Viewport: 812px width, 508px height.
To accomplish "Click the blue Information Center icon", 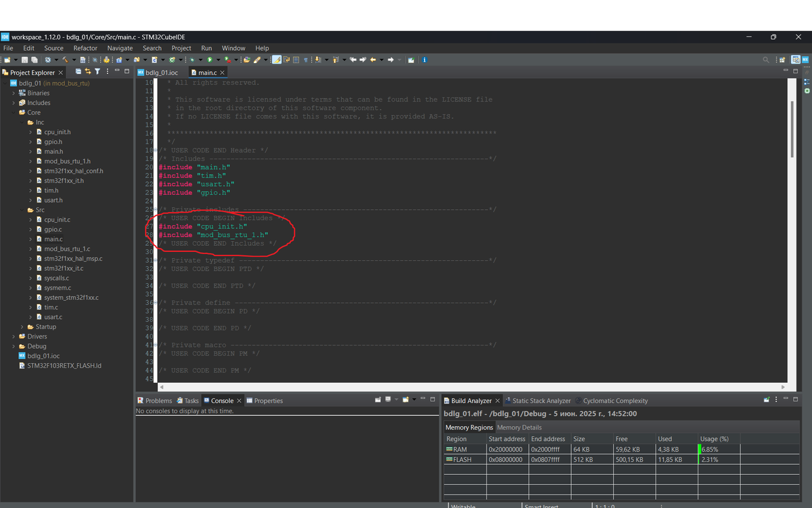I will (424, 60).
